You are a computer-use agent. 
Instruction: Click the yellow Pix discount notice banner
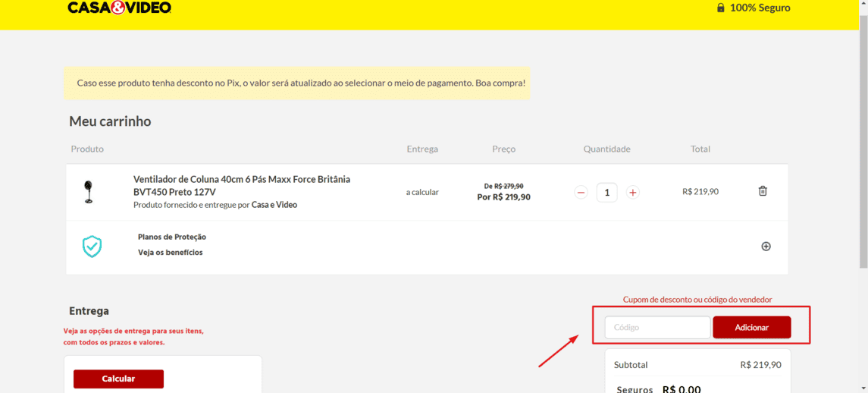pos(296,83)
